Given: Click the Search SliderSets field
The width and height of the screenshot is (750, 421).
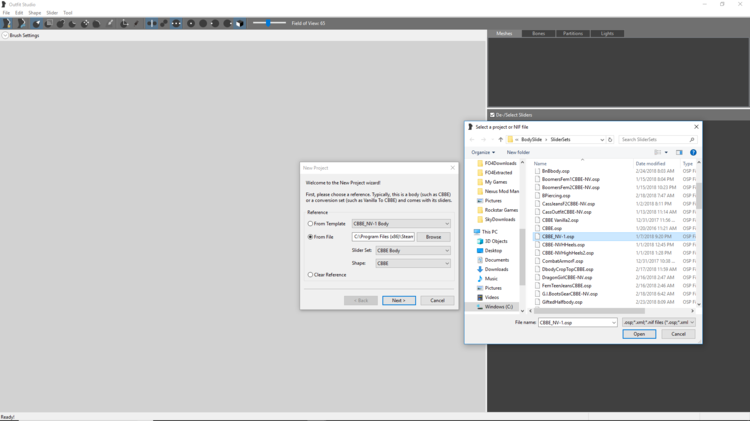Looking at the screenshot, I should [657, 140].
